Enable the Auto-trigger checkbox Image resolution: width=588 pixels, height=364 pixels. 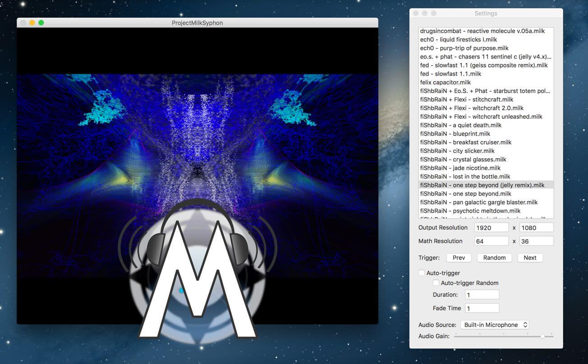422,273
